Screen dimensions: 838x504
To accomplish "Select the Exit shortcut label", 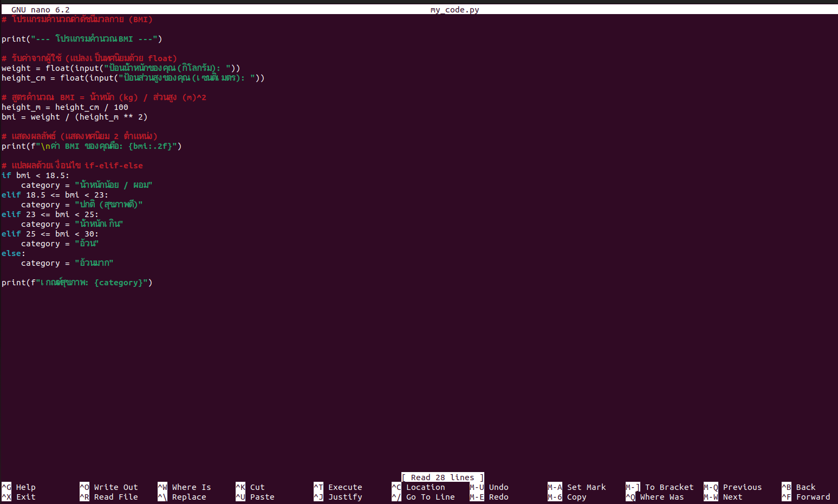I will (25, 497).
